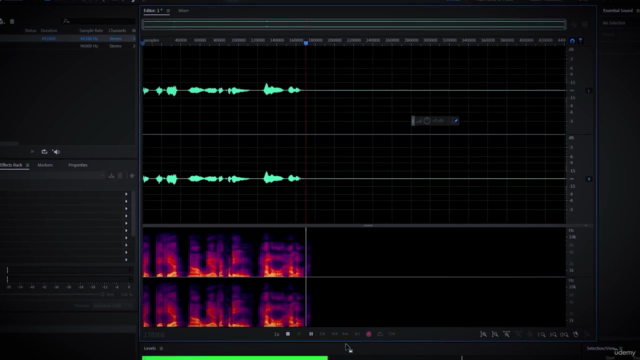Toggle Loop Playback next to Record button
This screenshot has height=360, width=640.
click(x=380, y=334)
